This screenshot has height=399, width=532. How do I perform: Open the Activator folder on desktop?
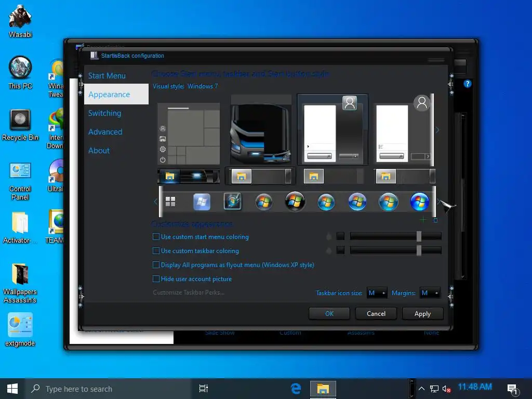[20, 228]
